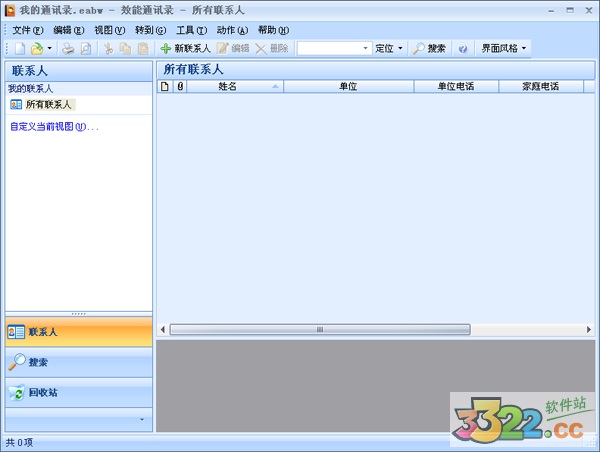Maximize the 效能通讯录 window
The image size is (600, 452).
pos(570,10)
